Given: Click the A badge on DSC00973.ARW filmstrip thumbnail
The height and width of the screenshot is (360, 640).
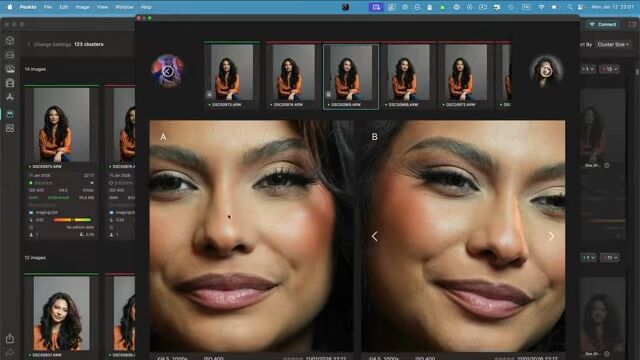Looking at the screenshot, I should [209, 94].
